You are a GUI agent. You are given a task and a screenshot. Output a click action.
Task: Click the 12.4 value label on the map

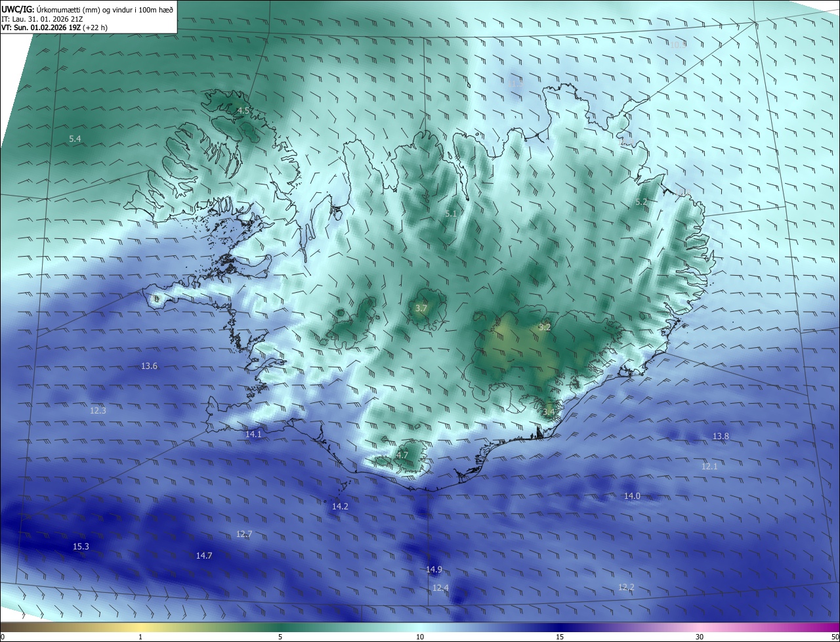[440, 588]
